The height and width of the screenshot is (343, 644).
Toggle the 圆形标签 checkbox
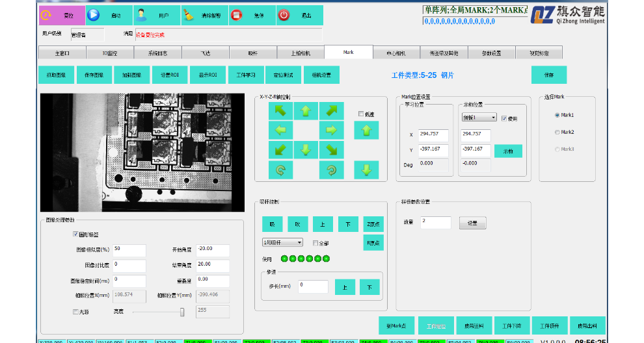[75, 235]
